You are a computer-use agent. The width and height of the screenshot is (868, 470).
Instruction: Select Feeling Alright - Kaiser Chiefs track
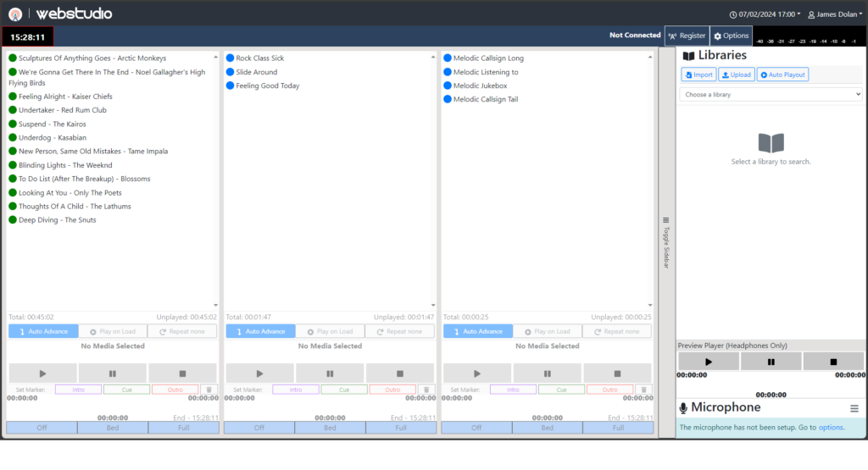[65, 97]
